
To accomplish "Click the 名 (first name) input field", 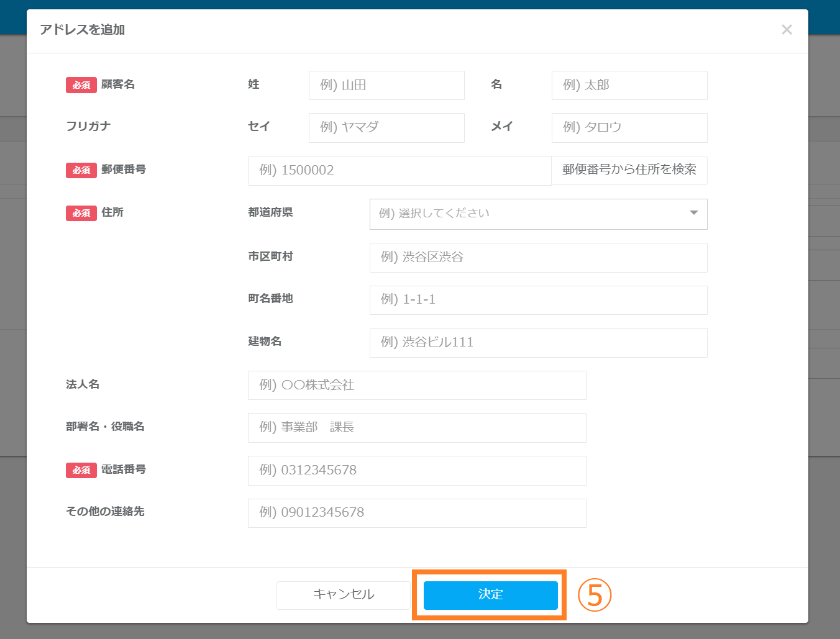I will (x=629, y=85).
